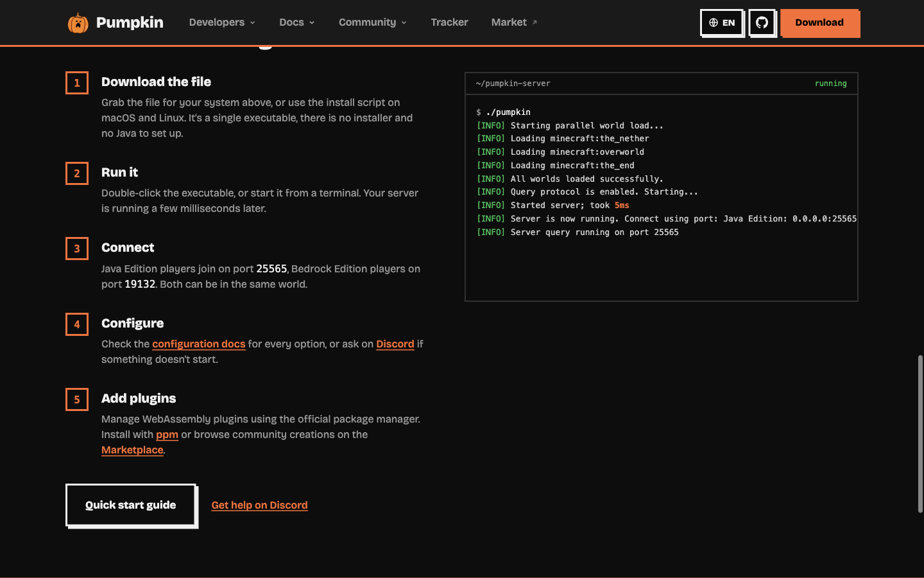Click the Market external-link arrow icon
The height and width of the screenshot is (578, 924).
535,22
